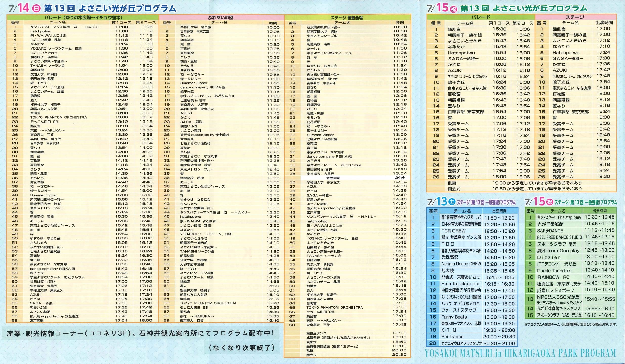Click FEEL FREE DANCE STUDIO

click(559, 237)
